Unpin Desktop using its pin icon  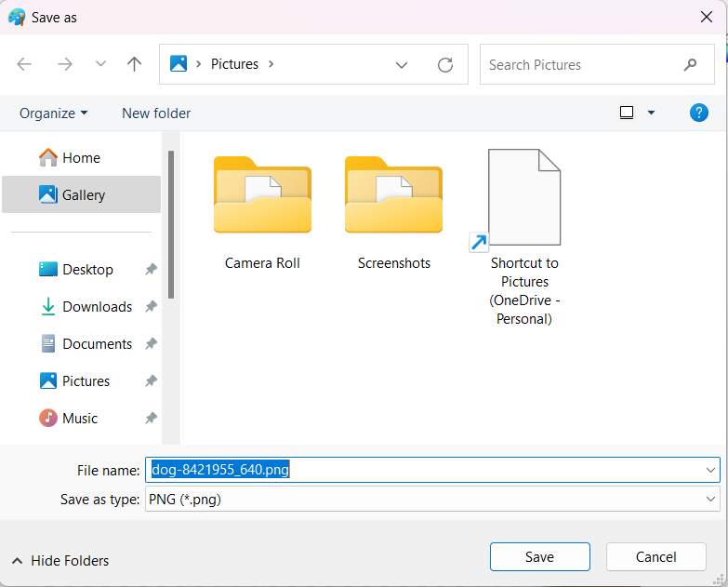pos(151,270)
